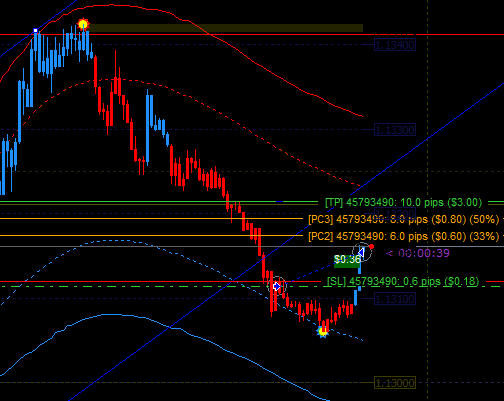
Task: Click the [SL] 0.6 pips stop-loss label
Action: point(403,281)
